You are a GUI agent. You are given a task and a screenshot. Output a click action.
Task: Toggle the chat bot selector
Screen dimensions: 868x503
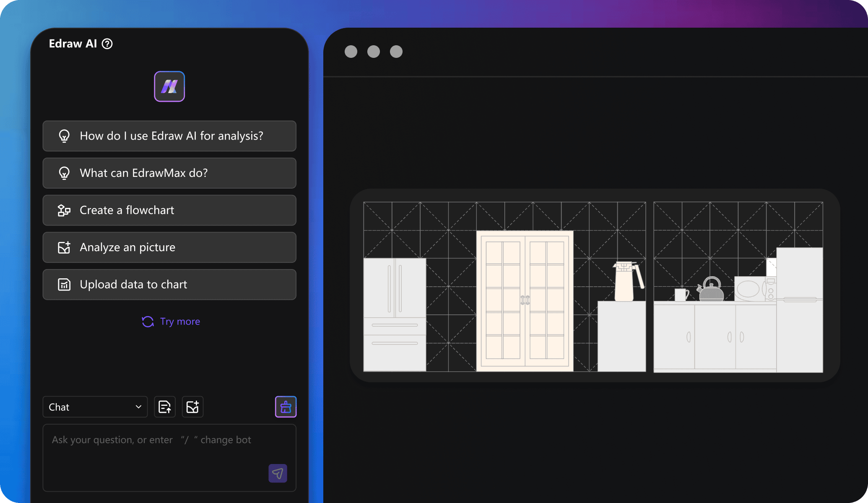(x=94, y=407)
